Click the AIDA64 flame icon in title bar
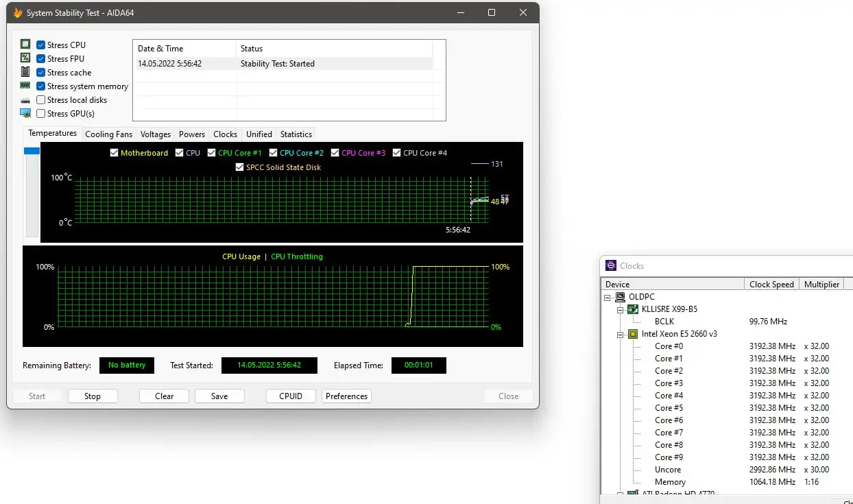The height and width of the screenshot is (504, 853). pyautogui.click(x=18, y=13)
